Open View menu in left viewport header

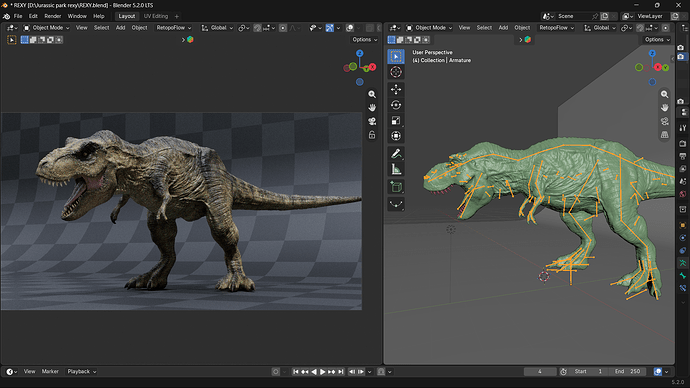tap(81, 28)
